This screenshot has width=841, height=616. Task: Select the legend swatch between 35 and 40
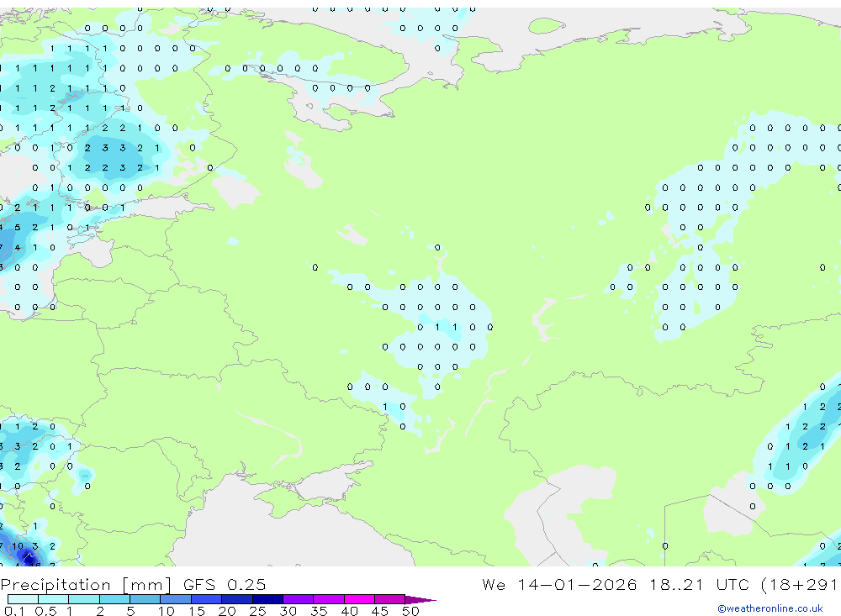click(328, 599)
